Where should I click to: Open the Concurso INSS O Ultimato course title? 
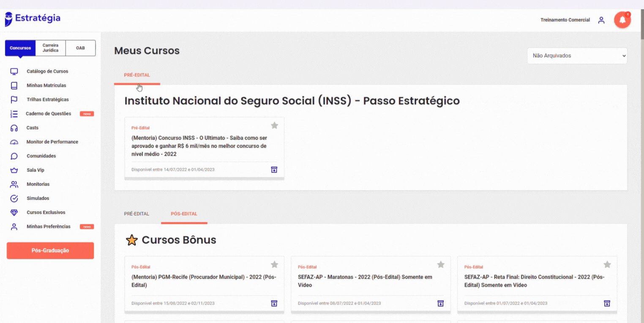pyautogui.click(x=199, y=146)
